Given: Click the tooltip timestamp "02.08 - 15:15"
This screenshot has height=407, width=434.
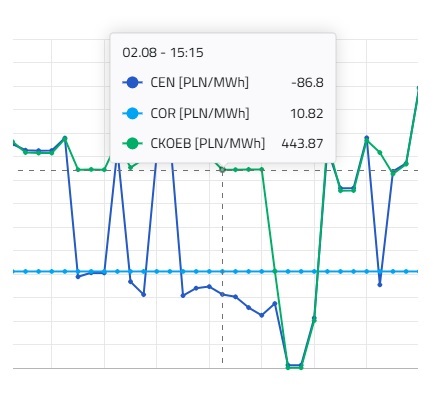Looking at the screenshot, I should point(163,53).
